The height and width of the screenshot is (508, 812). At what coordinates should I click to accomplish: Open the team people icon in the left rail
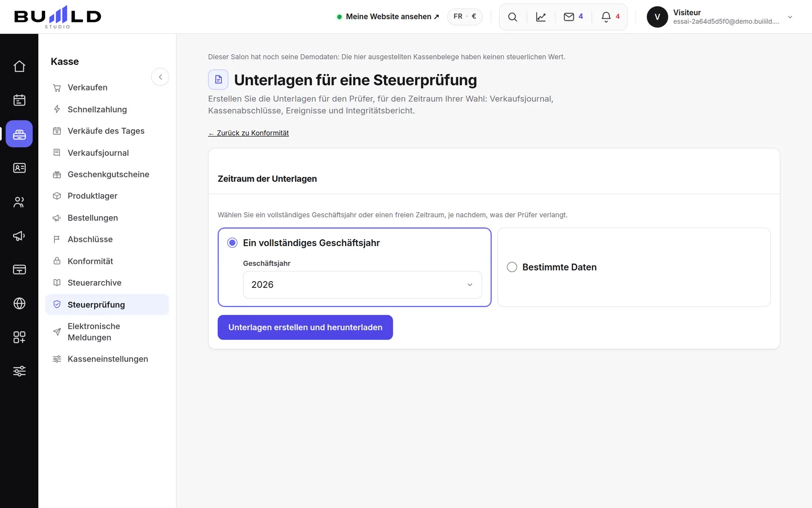point(19,202)
